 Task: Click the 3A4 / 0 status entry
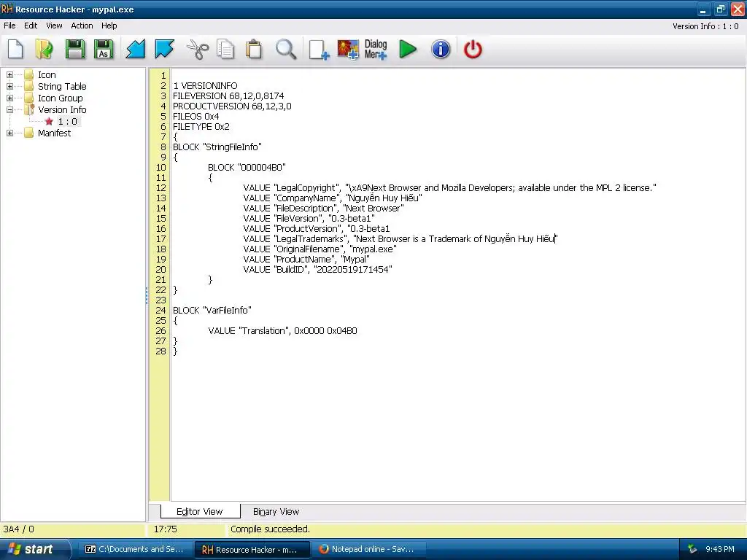(18, 529)
